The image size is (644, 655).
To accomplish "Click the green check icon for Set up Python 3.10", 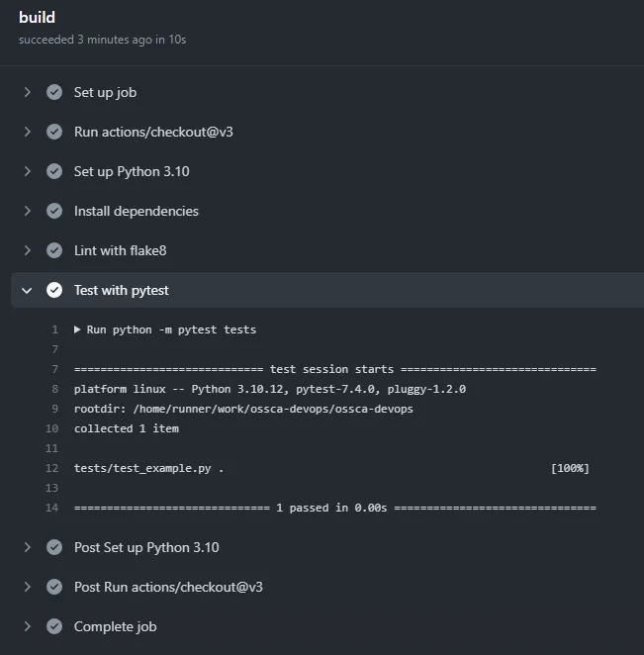I will (54, 171).
